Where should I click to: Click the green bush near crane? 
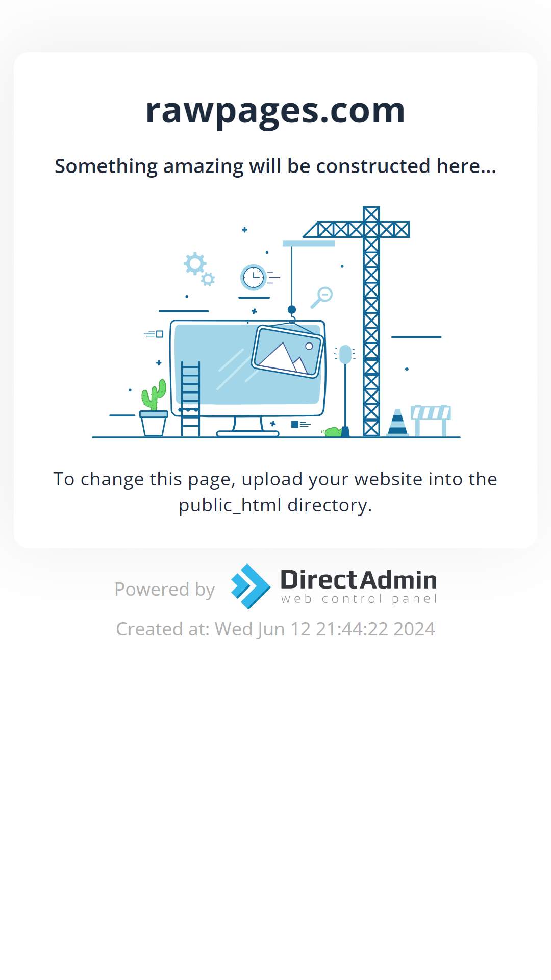333,432
